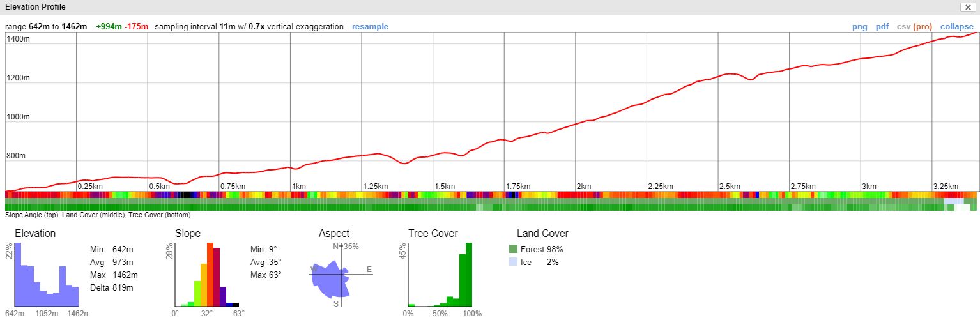Click the 3.25km distance marker

click(x=946, y=186)
